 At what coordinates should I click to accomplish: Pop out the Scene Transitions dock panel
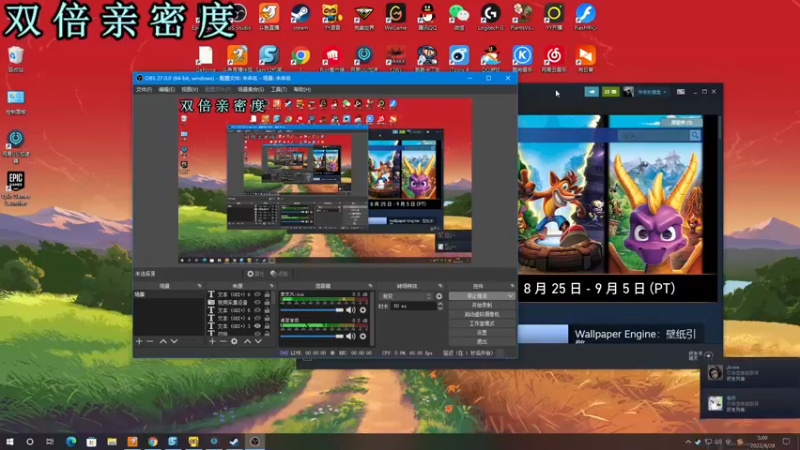coord(440,286)
